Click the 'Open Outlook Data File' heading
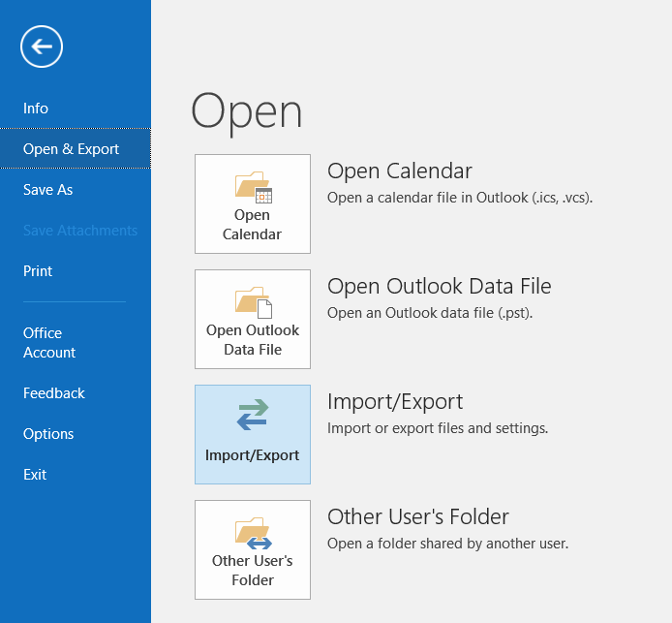The image size is (672, 623). pyautogui.click(x=440, y=287)
